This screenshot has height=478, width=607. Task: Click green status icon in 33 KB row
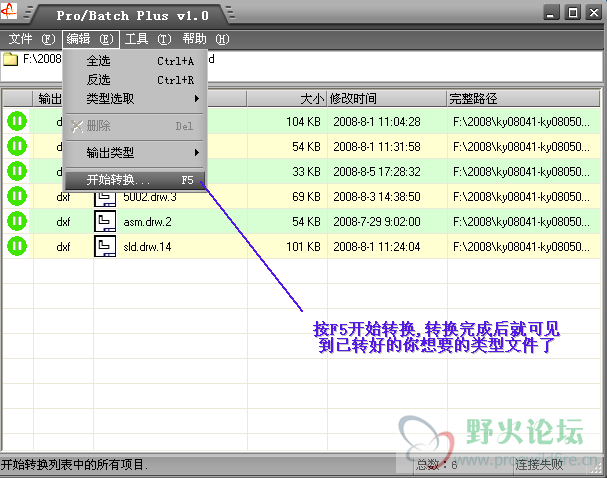[x=17, y=171]
